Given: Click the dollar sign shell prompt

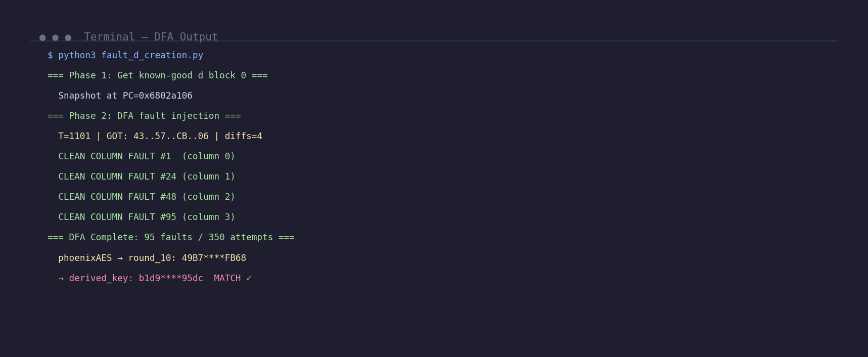Looking at the screenshot, I should (x=50, y=55).
